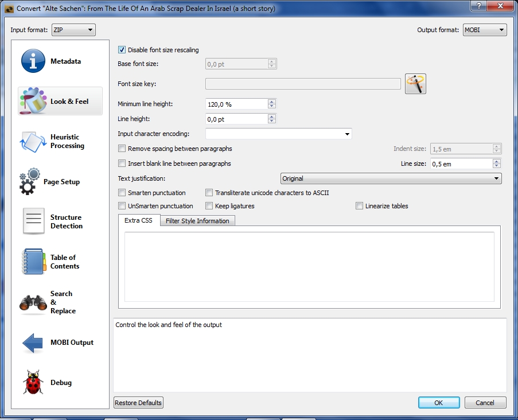Screen dimensions: 518x420
Task: Switch to Filter Style Information tab
Action: [197, 221]
